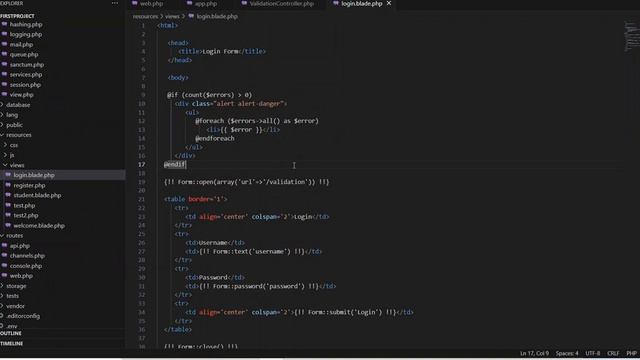Open queue.php in the explorer
640x360 pixels.
coord(24,55)
